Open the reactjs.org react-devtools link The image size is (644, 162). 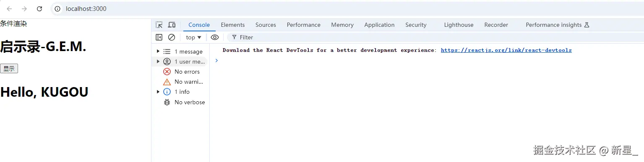pyautogui.click(x=506, y=50)
